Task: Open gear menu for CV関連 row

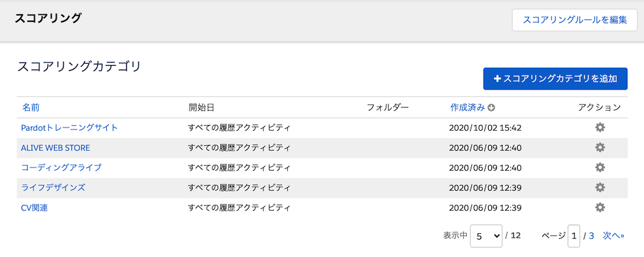Action: pyautogui.click(x=600, y=208)
